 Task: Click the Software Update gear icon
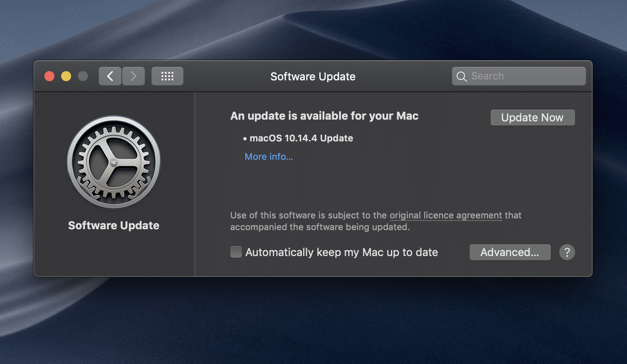(113, 162)
